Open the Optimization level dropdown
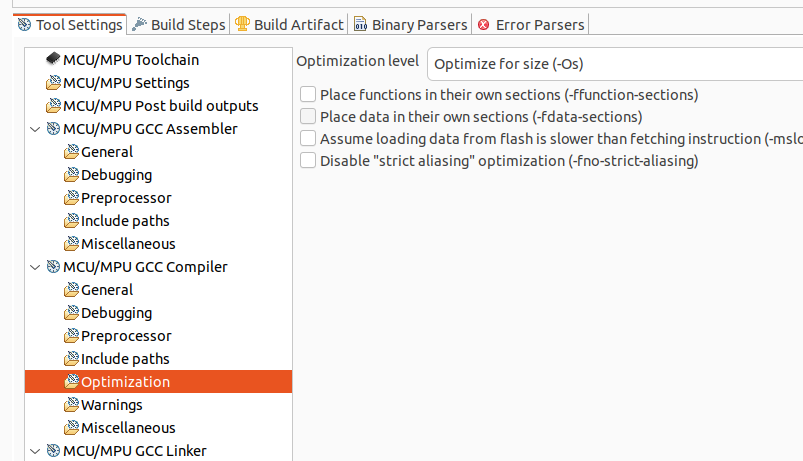 tap(614, 64)
